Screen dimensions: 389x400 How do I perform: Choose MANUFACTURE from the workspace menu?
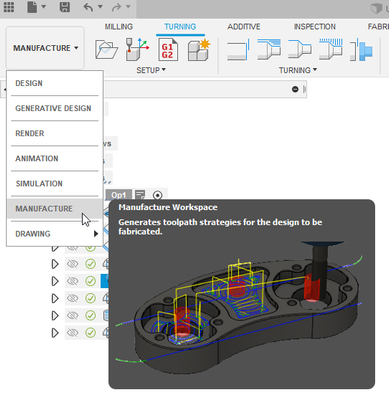(x=55, y=209)
